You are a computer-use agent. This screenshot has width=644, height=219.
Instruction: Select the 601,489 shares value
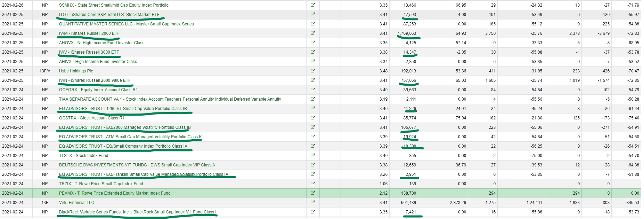(x=408, y=203)
